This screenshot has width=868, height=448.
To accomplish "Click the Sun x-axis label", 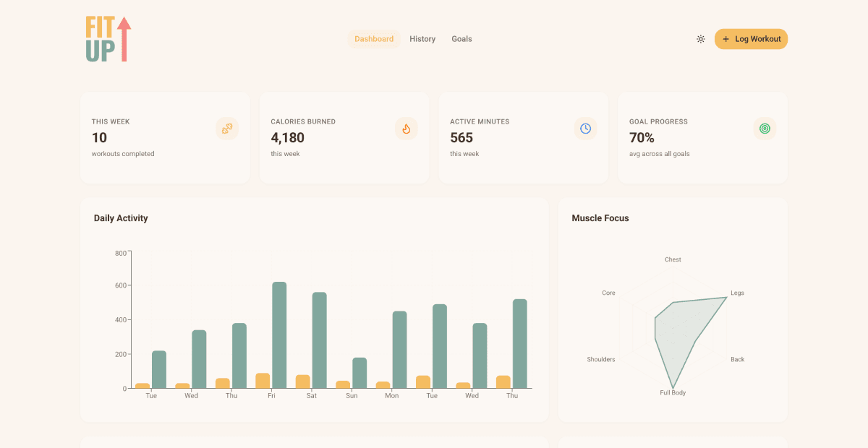I will tap(352, 396).
